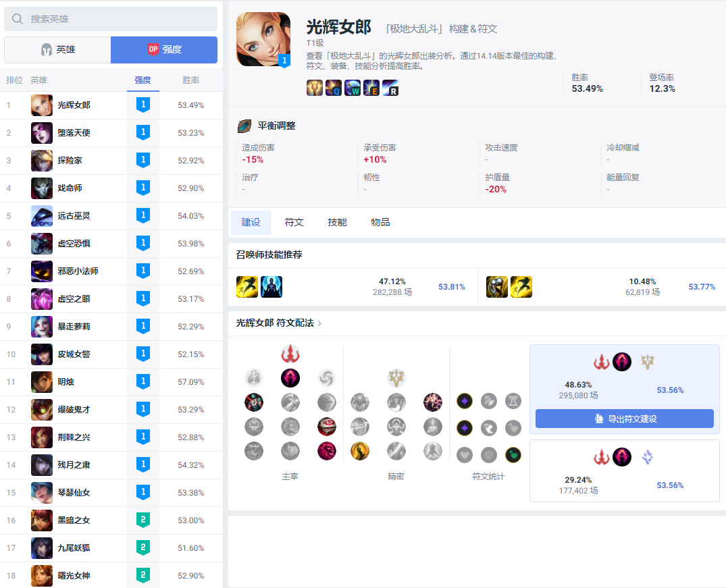726x588 pixels.
Task: Open 皮城女警 in champion ranking
Action: click(111, 354)
